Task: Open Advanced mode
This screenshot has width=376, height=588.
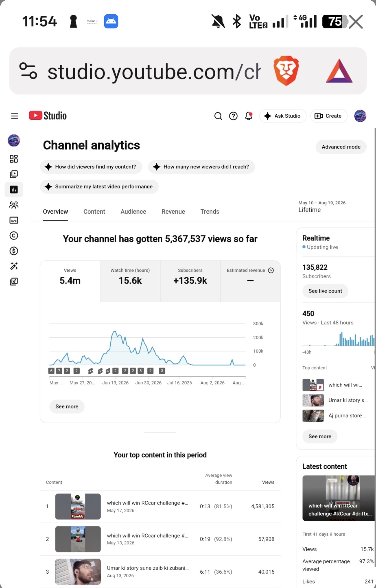Action: (341, 147)
